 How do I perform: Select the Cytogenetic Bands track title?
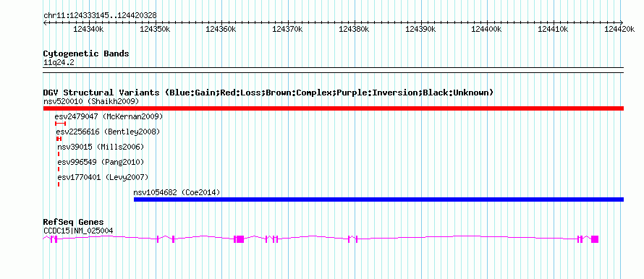[x=86, y=53]
